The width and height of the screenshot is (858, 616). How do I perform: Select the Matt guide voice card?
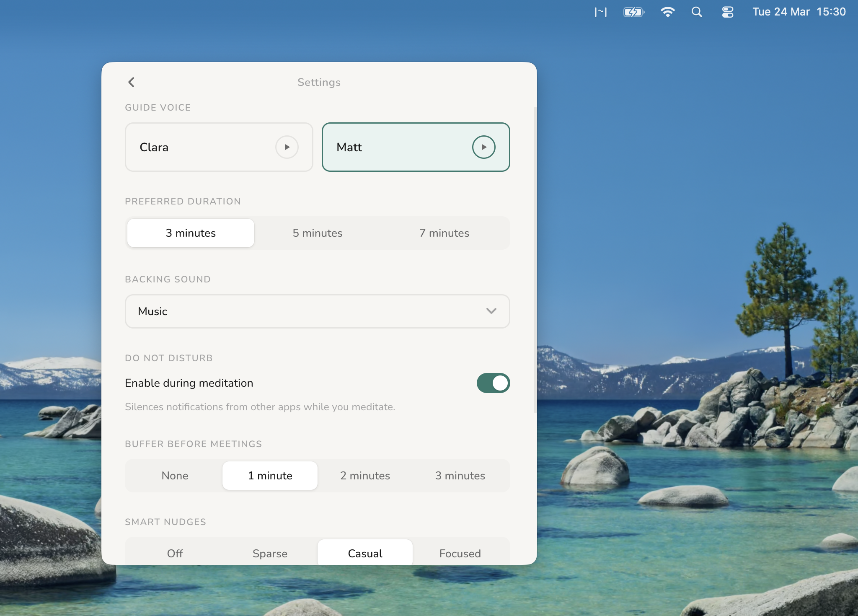(398, 147)
